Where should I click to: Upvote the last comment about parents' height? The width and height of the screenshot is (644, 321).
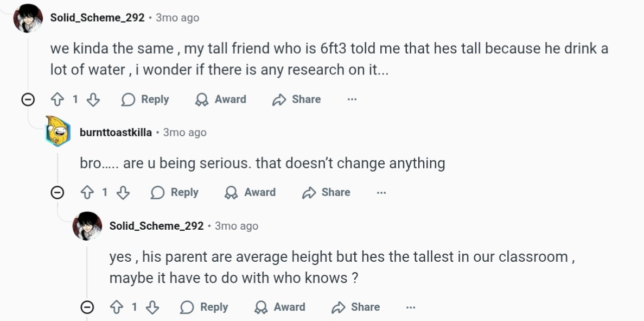[117, 307]
